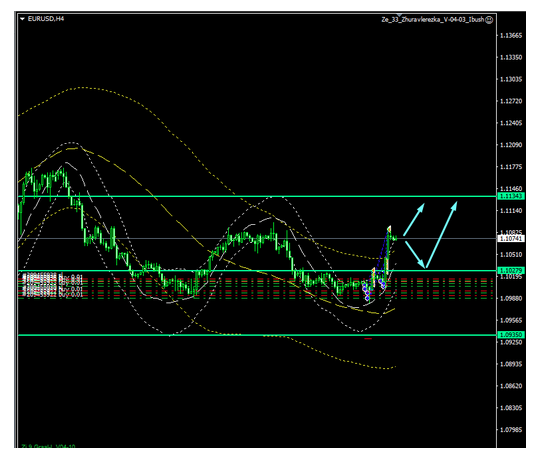Click the 1.09565 price scale value
Viewport: 536px width, 457px height.
coord(511,320)
